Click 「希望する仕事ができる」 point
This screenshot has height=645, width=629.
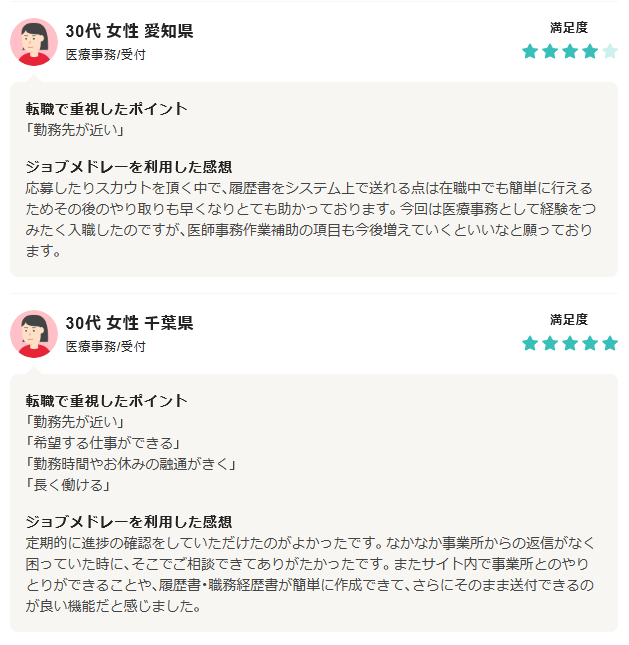tap(103, 443)
